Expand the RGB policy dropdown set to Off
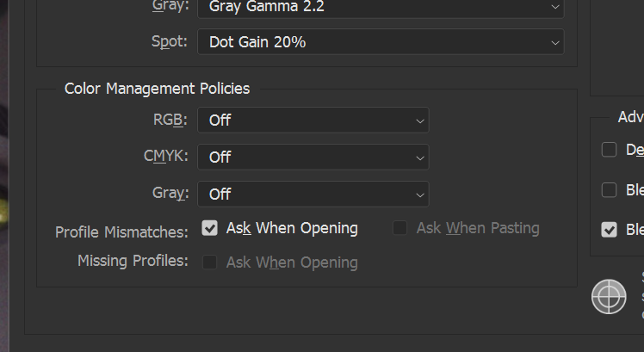This screenshot has width=644, height=352. tap(313, 120)
